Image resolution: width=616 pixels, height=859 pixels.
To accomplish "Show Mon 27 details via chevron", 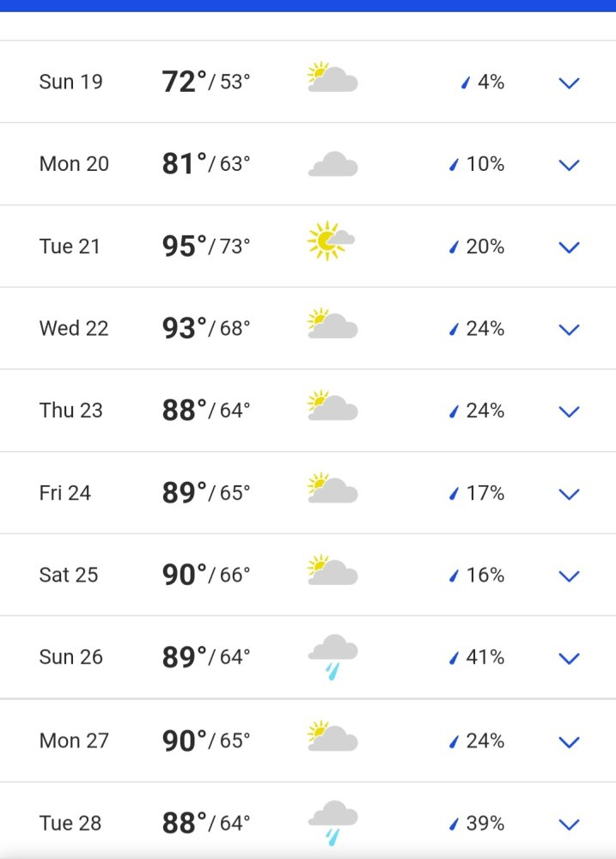I will [x=569, y=742].
